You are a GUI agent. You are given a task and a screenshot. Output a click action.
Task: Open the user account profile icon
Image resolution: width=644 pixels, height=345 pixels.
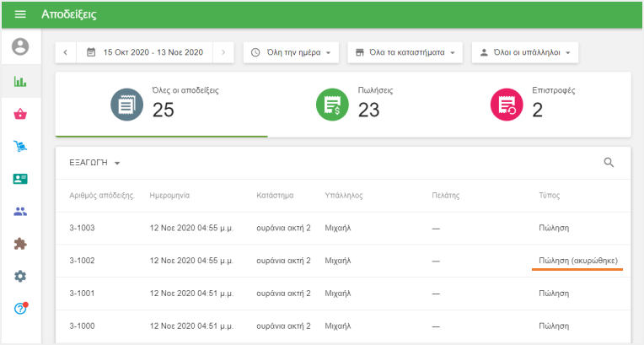(x=20, y=46)
